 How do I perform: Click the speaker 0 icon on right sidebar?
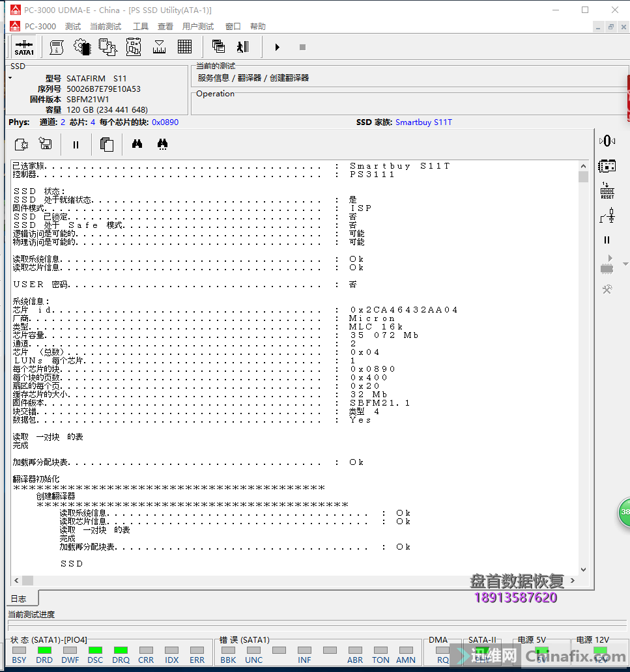607,141
